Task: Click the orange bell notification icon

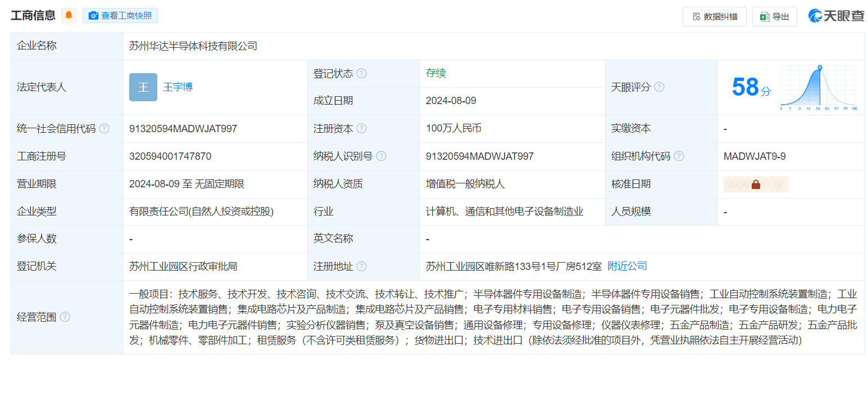Action: 69,16
